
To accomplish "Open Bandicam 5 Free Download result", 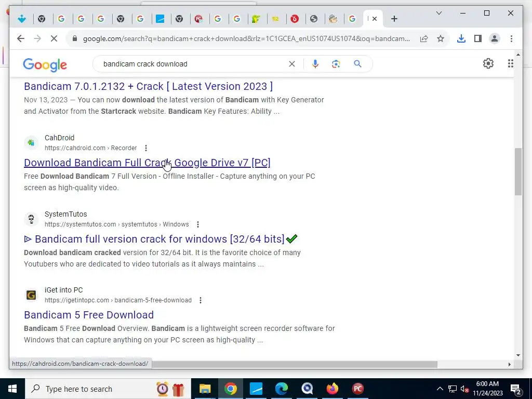I will (x=89, y=315).
